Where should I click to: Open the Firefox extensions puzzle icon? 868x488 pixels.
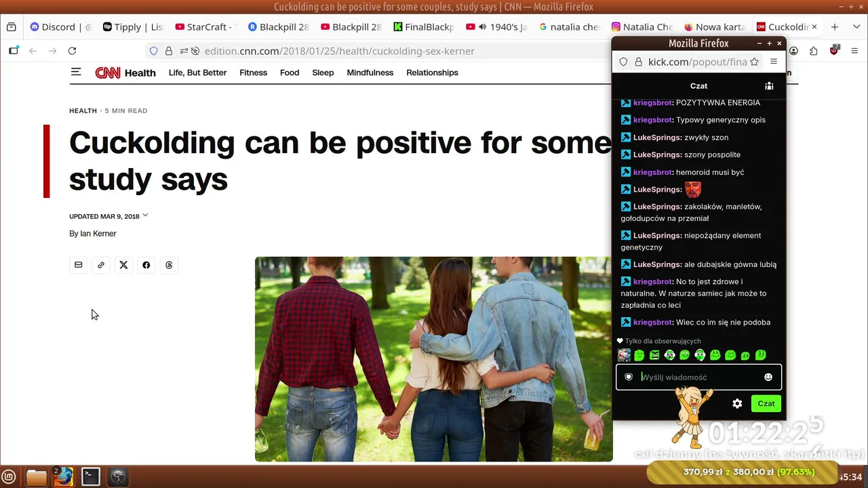pos(814,51)
